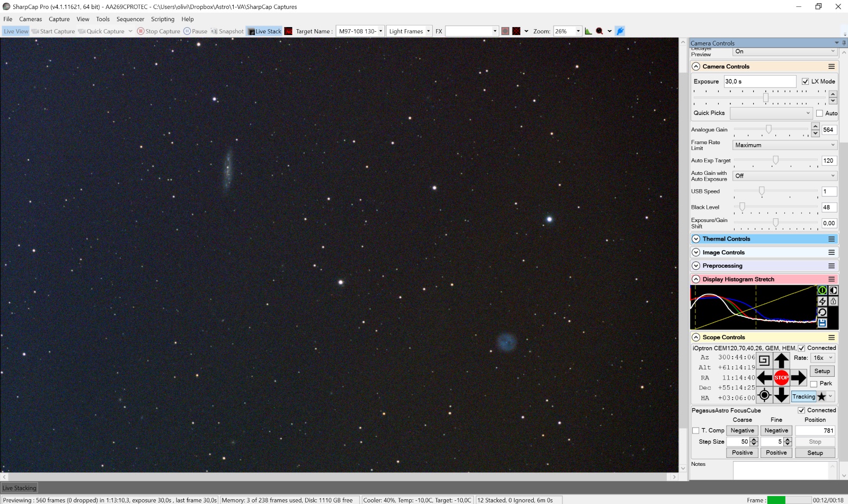
Task: Click the spiral search icon in Scope Controls
Action: [x=764, y=360]
